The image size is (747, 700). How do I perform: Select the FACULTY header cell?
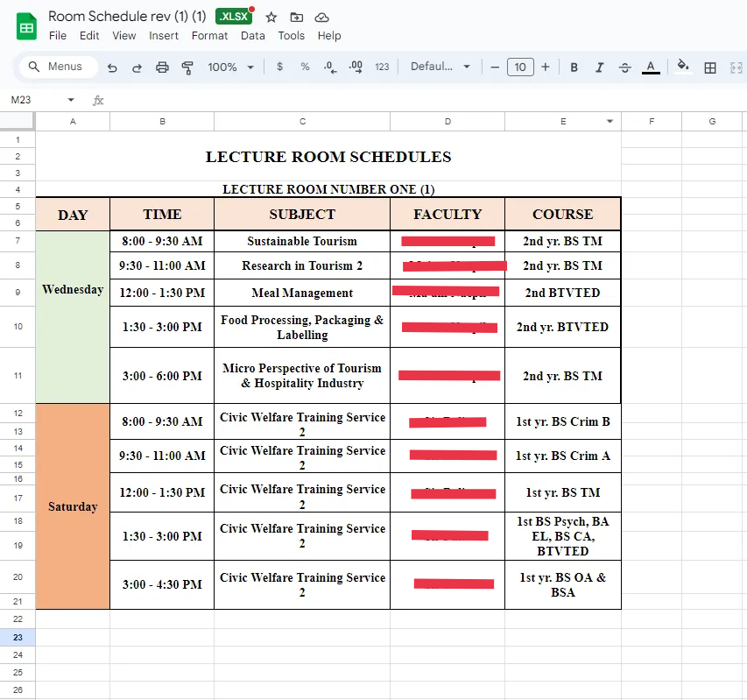click(447, 215)
